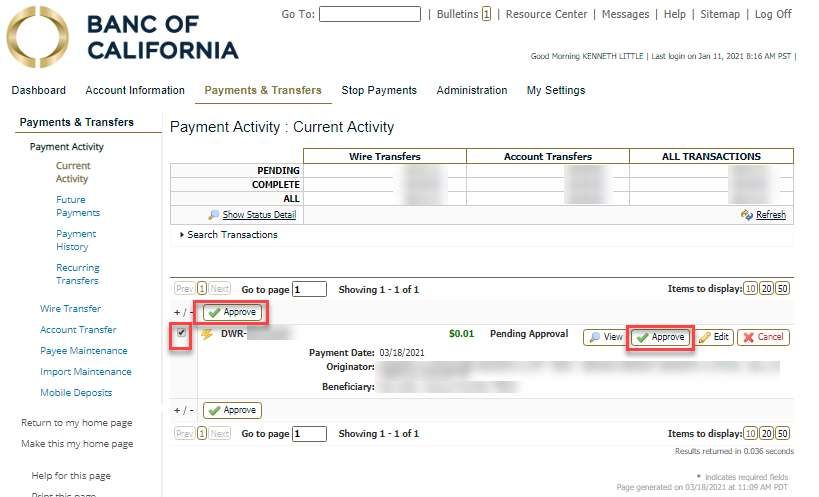The height and width of the screenshot is (497, 819).
Task: Cancel the DWR pending transaction
Action: [x=763, y=337]
